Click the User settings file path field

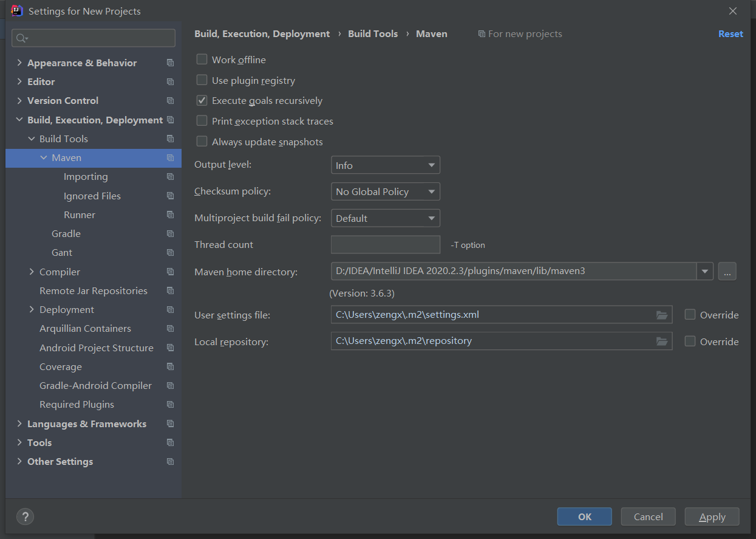coord(502,315)
